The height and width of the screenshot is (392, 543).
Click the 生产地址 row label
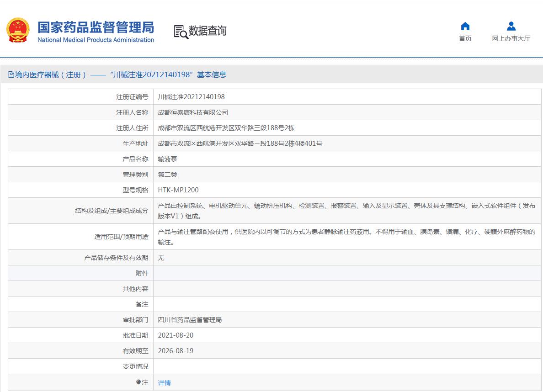pos(135,144)
